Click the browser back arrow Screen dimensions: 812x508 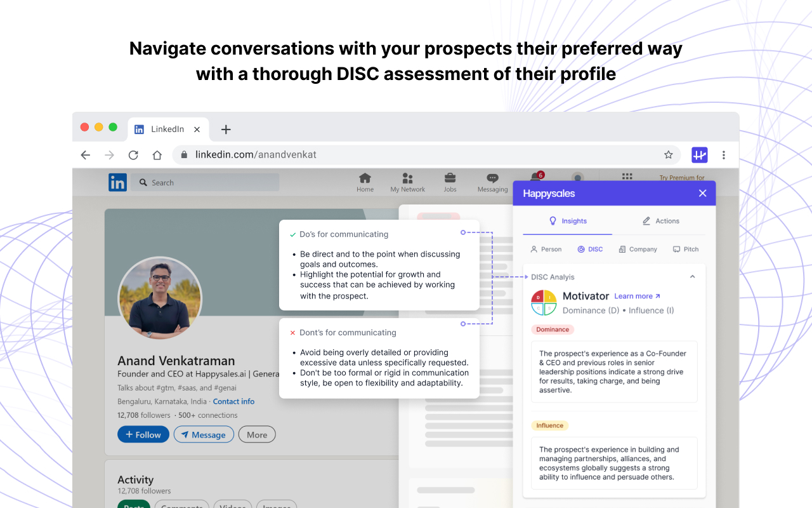(86, 155)
